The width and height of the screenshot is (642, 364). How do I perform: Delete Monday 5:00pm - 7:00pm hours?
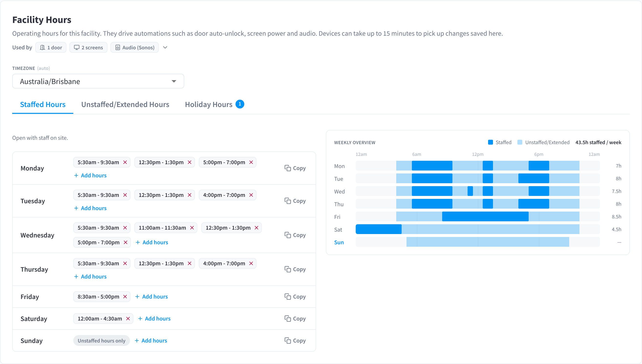click(251, 162)
